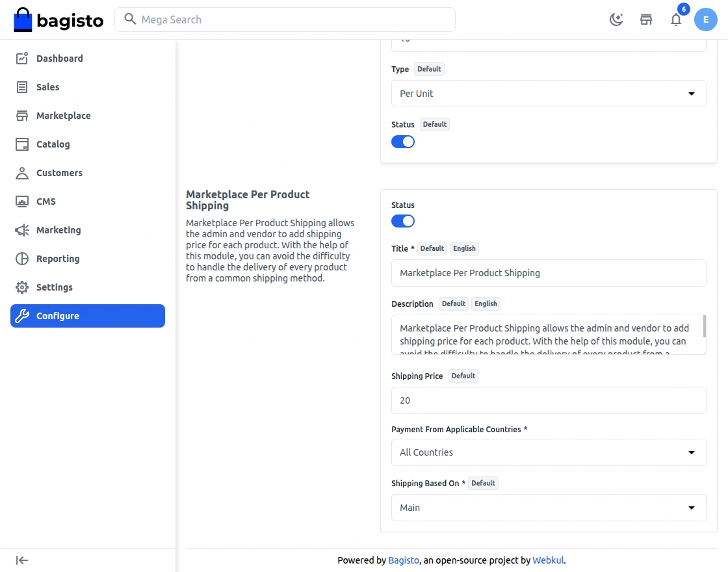Collapse the sidebar menu arrow
The height and width of the screenshot is (572, 728).
pos(22,560)
